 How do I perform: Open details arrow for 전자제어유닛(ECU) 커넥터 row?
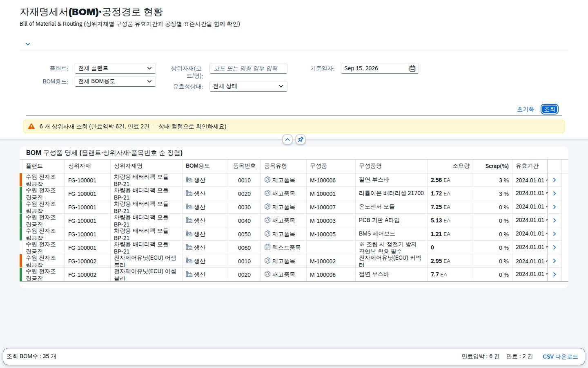[555, 261]
